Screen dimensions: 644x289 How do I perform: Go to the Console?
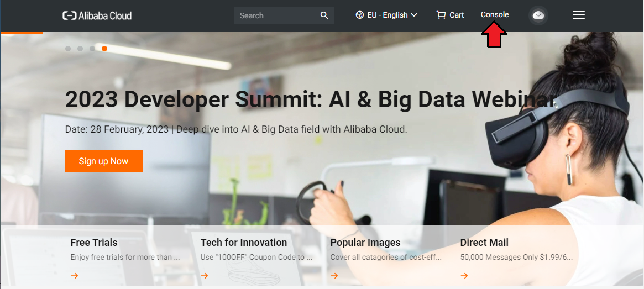[495, 15]
